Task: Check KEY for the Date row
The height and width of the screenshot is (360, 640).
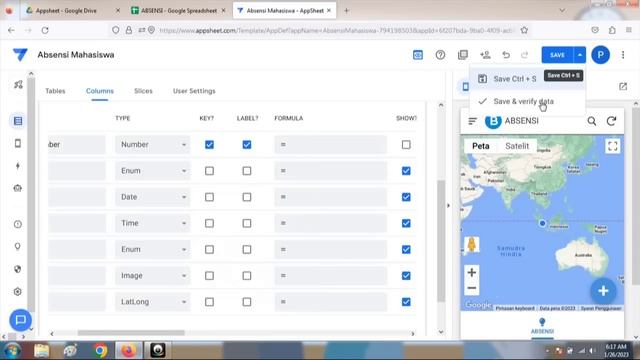Action: click(209, 197)
